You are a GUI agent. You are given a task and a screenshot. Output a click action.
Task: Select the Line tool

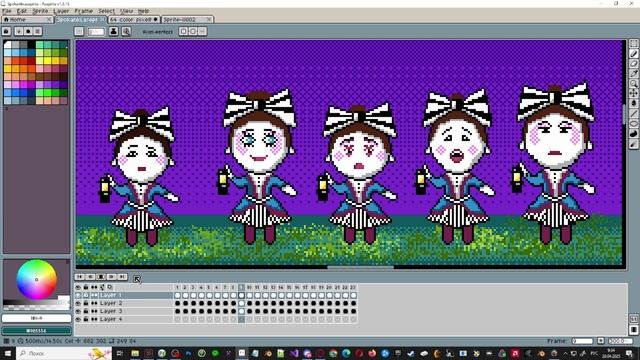pyautogui.click(x=633, y=113)
